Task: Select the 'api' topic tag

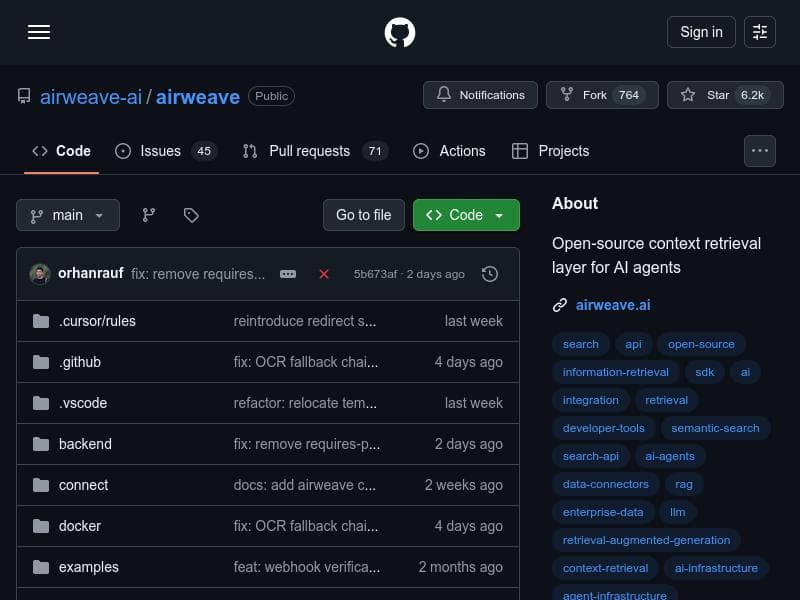Action: [x=633, y=344]
